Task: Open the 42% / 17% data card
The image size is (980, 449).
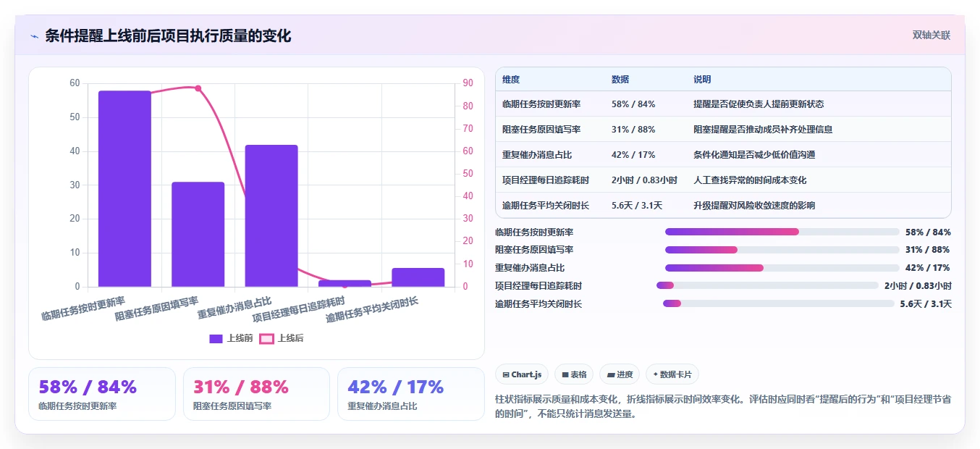Action: [411, 394]
